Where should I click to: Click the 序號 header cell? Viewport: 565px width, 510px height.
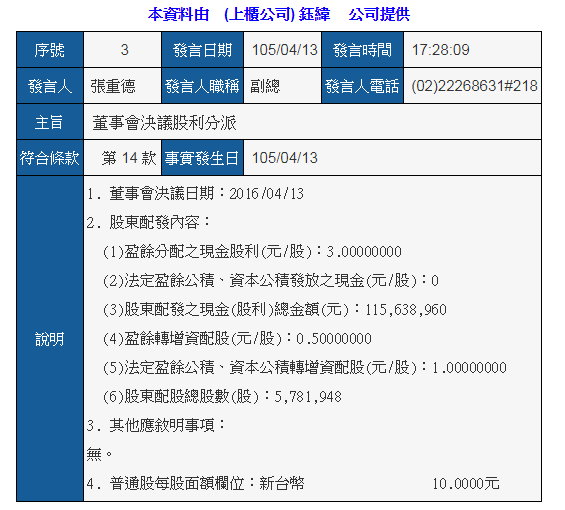pyautogui.click(x=50, y=50)
